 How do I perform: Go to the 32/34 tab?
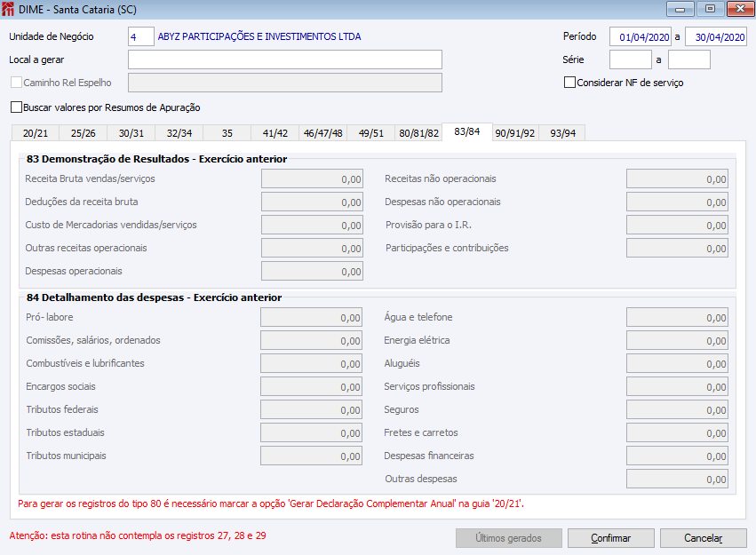pos(179,133)
